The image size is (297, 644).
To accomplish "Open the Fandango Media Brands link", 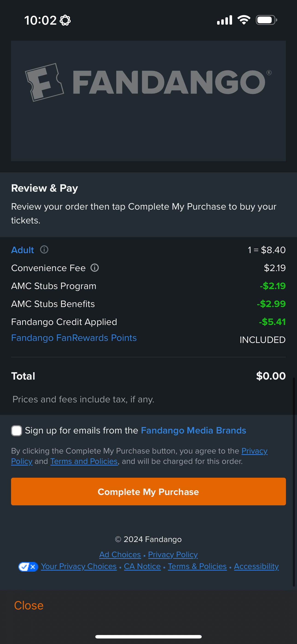I will point(193,430).
